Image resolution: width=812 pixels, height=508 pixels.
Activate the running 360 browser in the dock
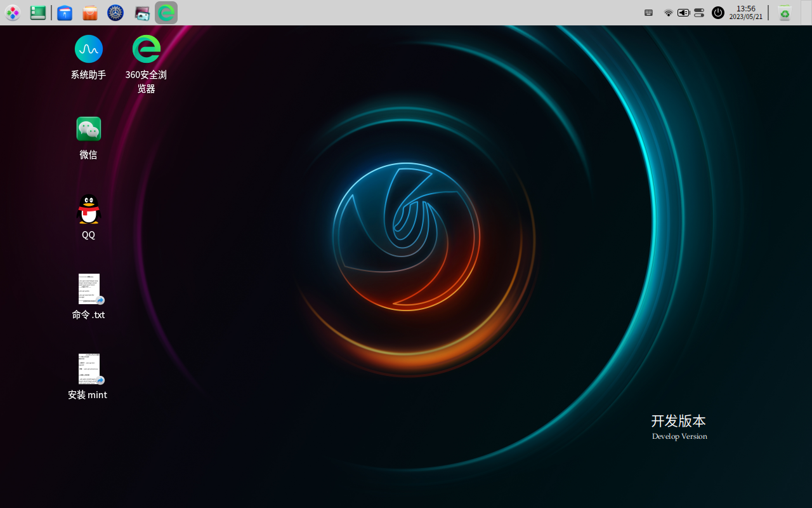tap(166, 13)
